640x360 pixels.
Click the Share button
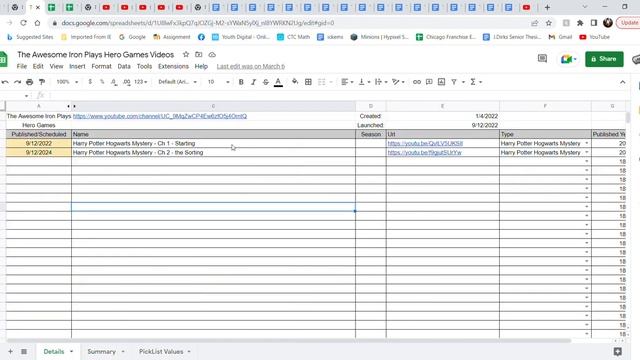point(604,59)
